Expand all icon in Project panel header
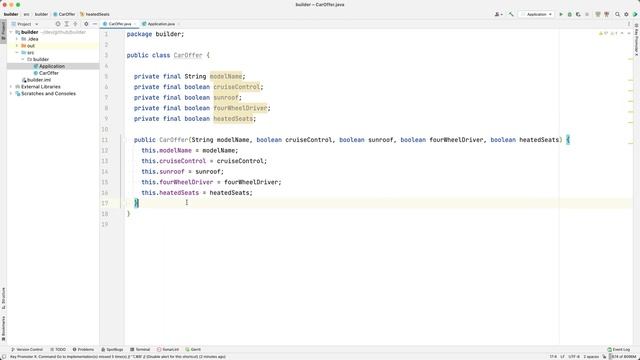Screen dimensions: 640x360 [67, 24]
